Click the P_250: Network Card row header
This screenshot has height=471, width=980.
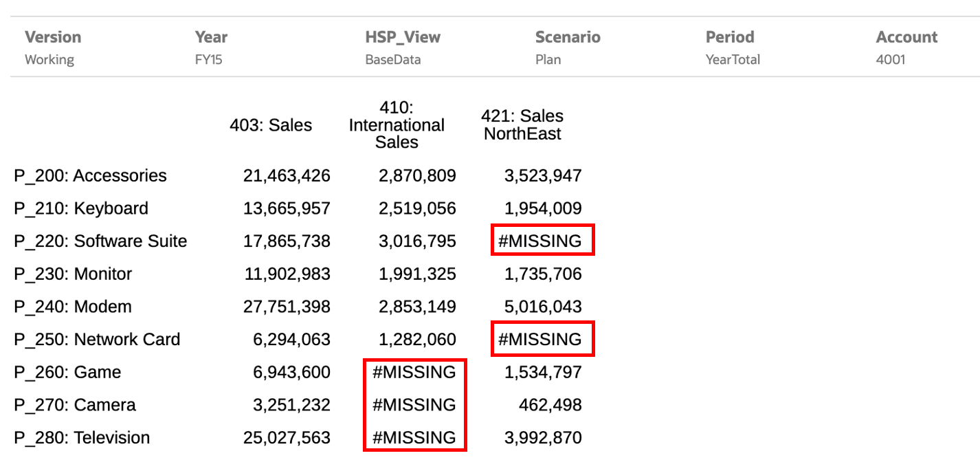pos(97,340)
